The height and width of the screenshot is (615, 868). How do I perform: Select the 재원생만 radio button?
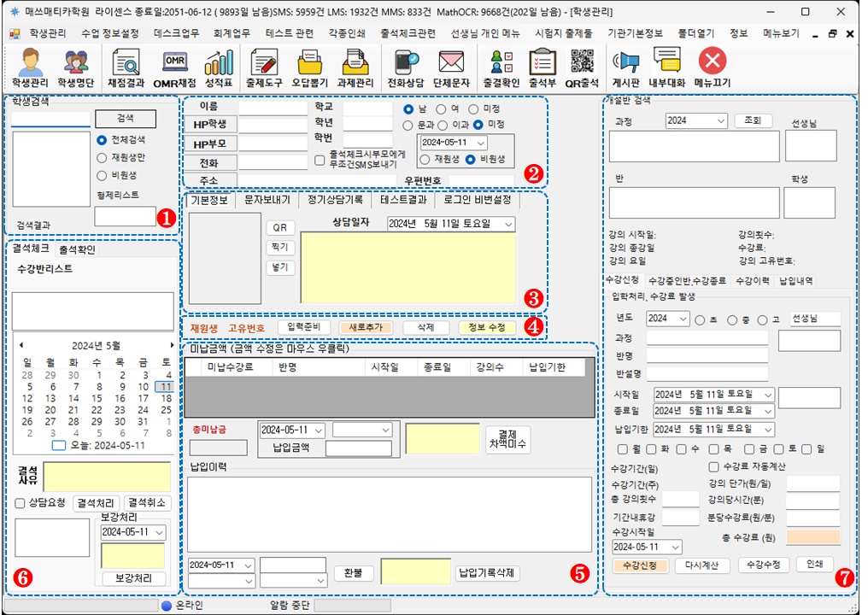pos(102,157)
